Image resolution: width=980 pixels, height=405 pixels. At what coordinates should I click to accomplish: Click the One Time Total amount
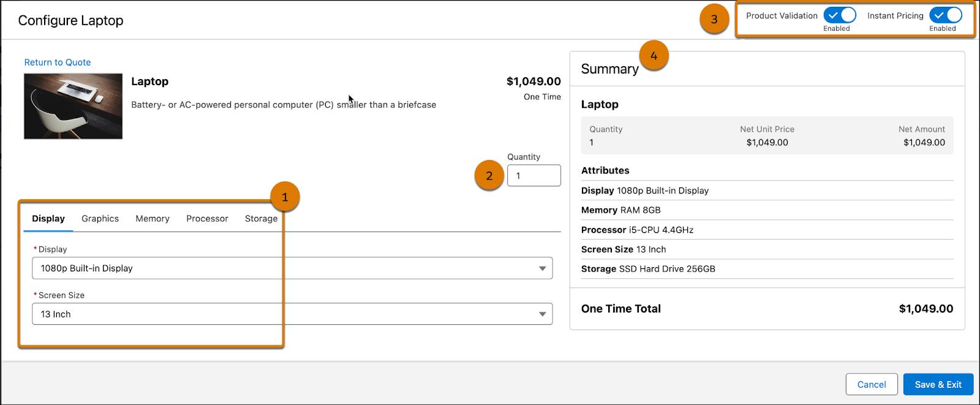click(x=925, y=309)
